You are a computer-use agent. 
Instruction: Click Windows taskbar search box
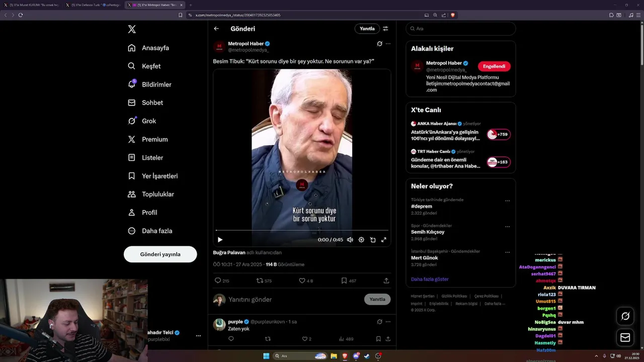pyautogui.click(x=300, y=356)
